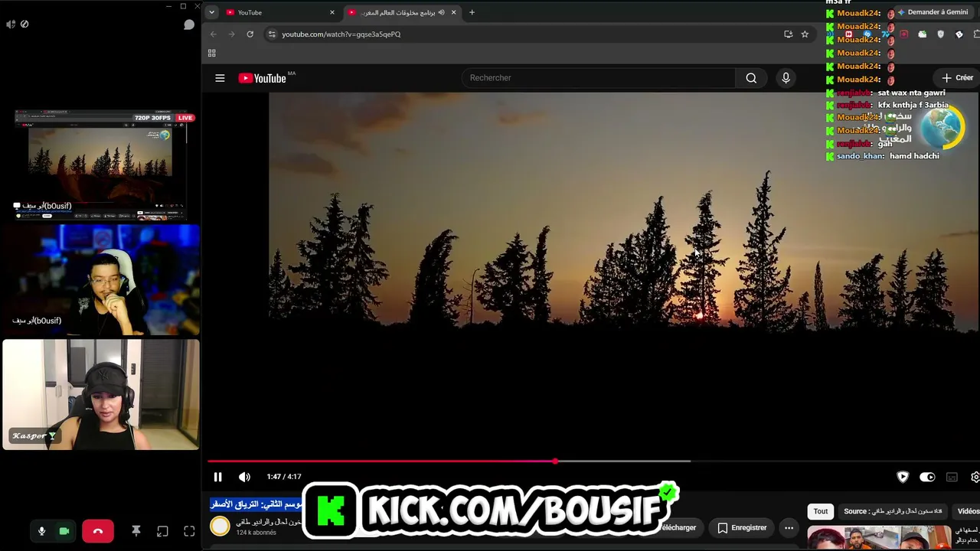Click the YouTube search magnifier button
The image size is (980, 551).
(751, 78)
